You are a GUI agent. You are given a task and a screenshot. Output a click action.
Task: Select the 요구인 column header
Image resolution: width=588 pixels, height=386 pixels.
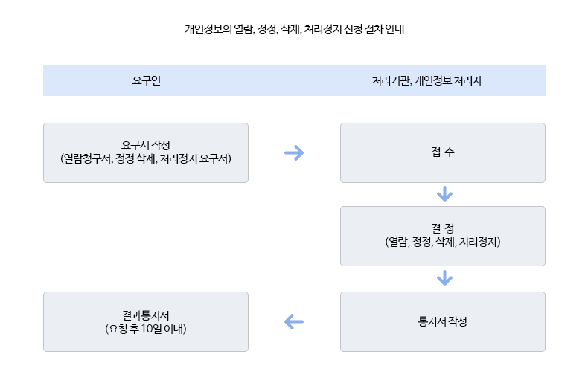[x=146, y=80]
